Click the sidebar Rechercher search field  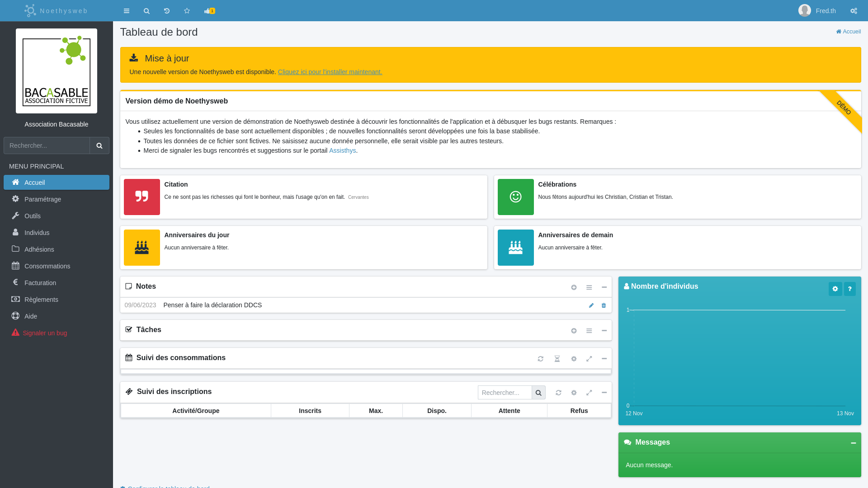pyautogui.click(x=47, y=145)
